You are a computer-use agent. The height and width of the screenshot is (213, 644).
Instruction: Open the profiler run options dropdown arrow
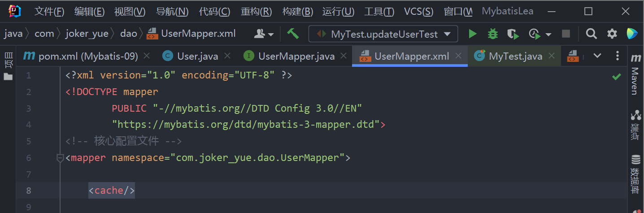pos(548,34)
